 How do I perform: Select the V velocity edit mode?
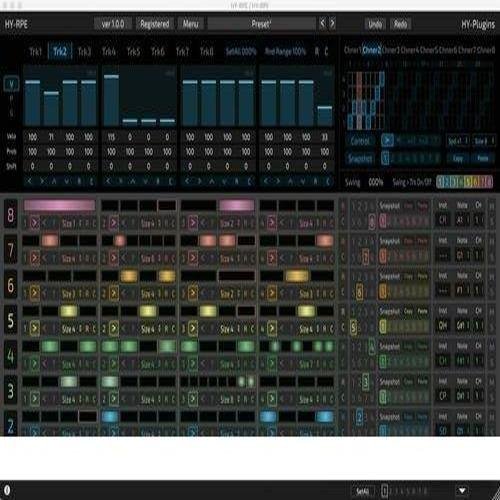point(11,84)
